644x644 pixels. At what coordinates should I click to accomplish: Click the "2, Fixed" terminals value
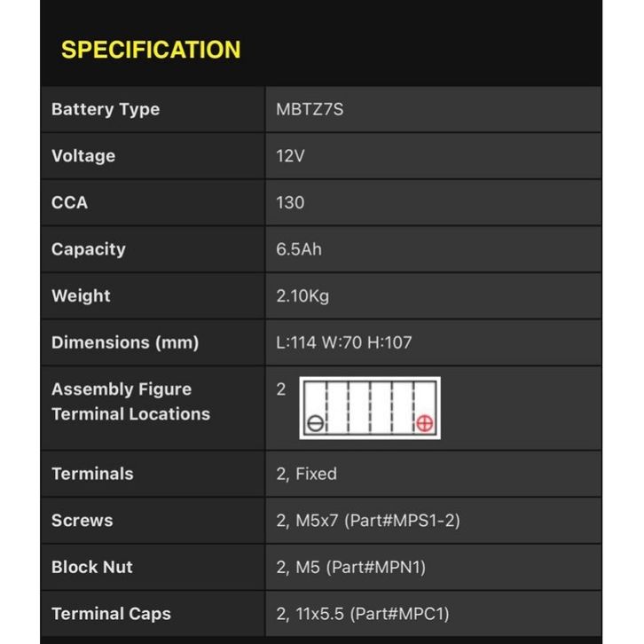coord(306,474)
